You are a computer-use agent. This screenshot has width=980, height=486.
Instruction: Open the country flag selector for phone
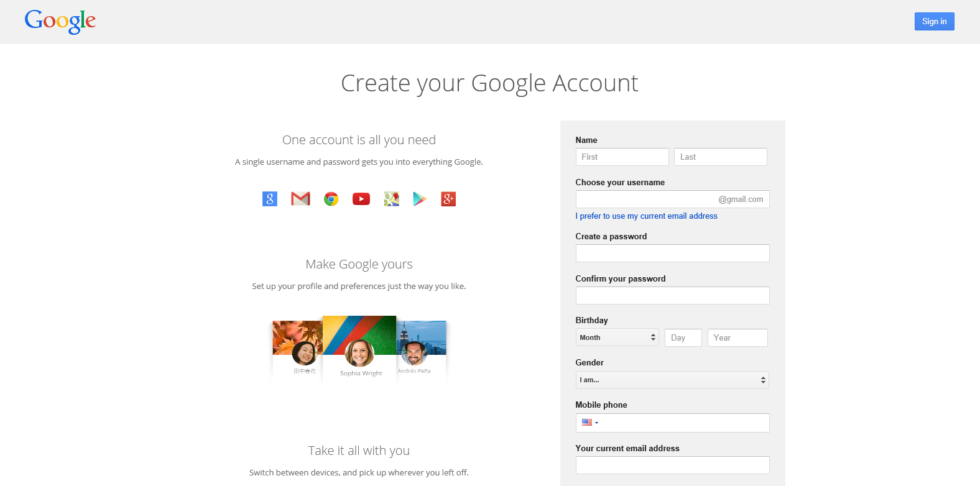click(x=589, y=423)
